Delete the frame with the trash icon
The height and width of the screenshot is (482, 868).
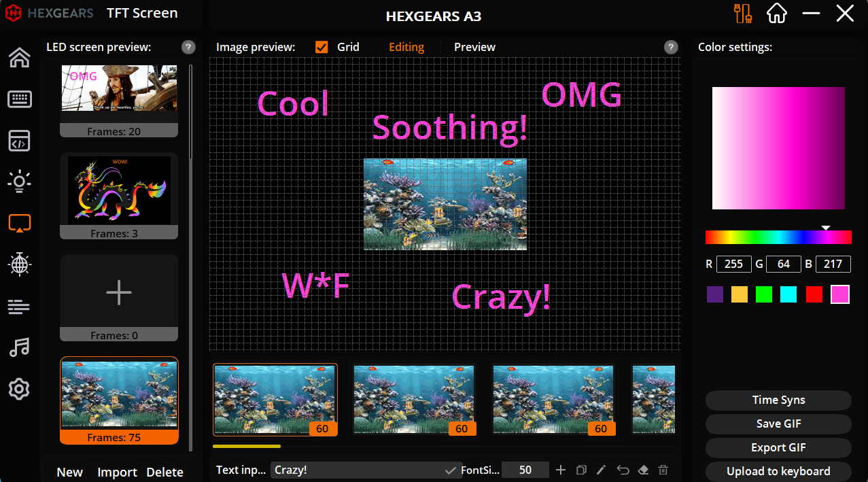tap(663, 470)
